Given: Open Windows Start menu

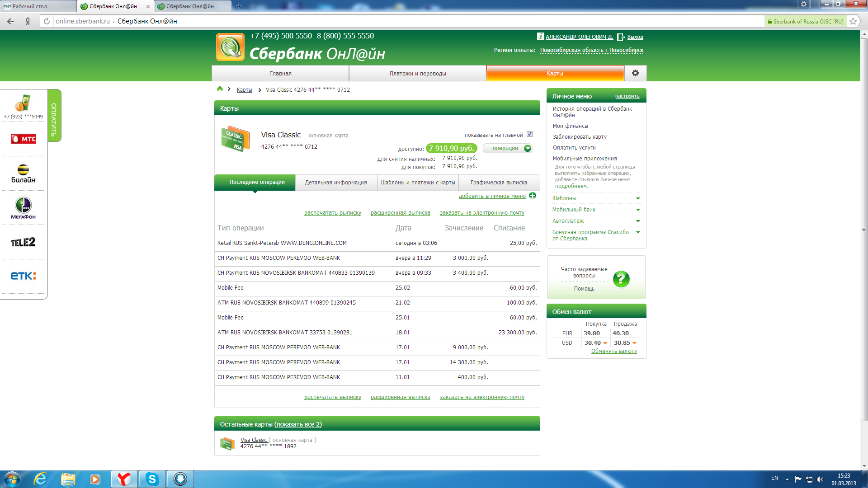Looking at the screenshot, I should click(12, 479).
